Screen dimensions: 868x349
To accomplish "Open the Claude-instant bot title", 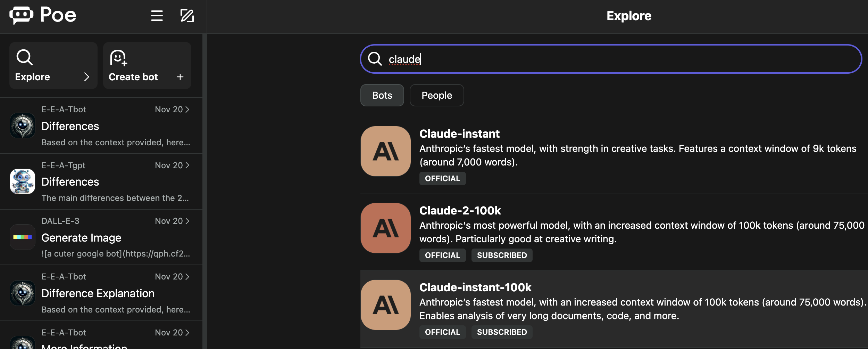I will point(459,134).
